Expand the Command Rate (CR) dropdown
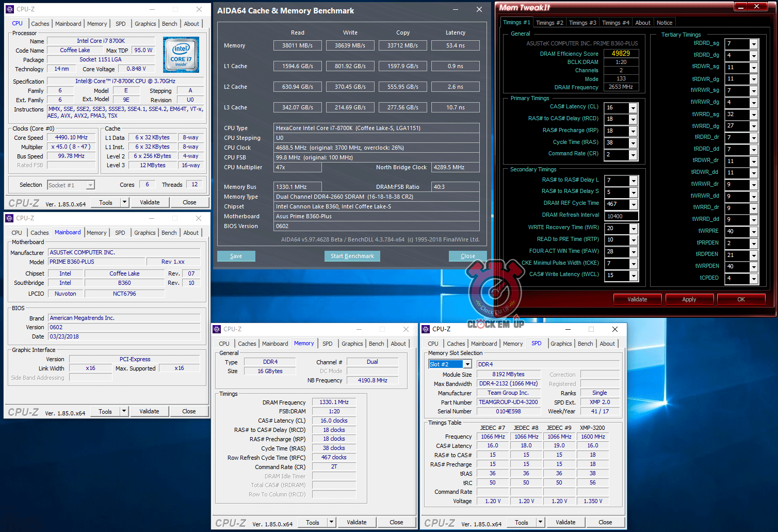 point(633,155)
